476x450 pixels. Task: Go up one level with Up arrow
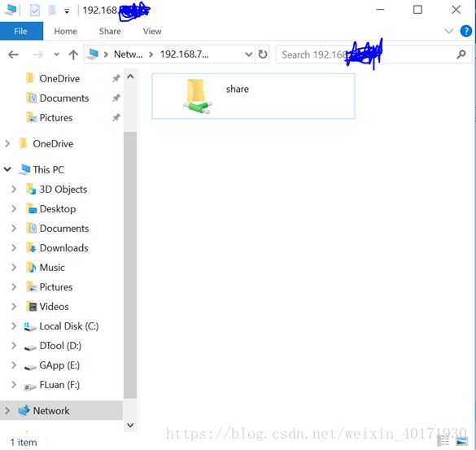point(73,55)
